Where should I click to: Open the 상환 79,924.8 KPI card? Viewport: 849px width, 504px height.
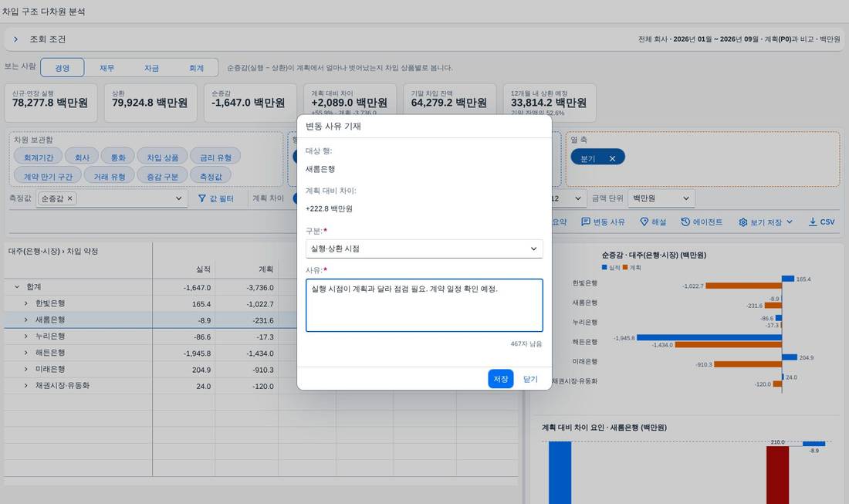(151, 103)
